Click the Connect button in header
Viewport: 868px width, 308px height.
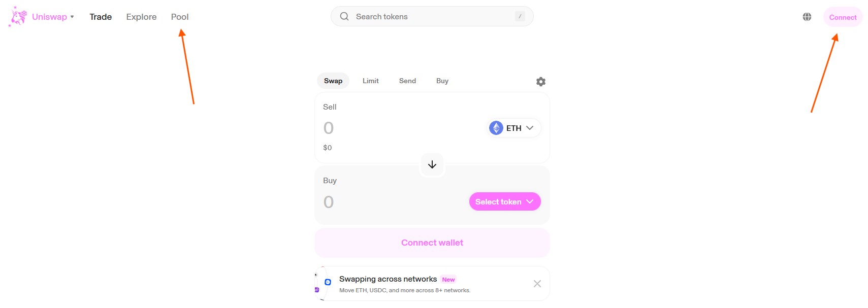pyautogui.click(x=843, y=17)
